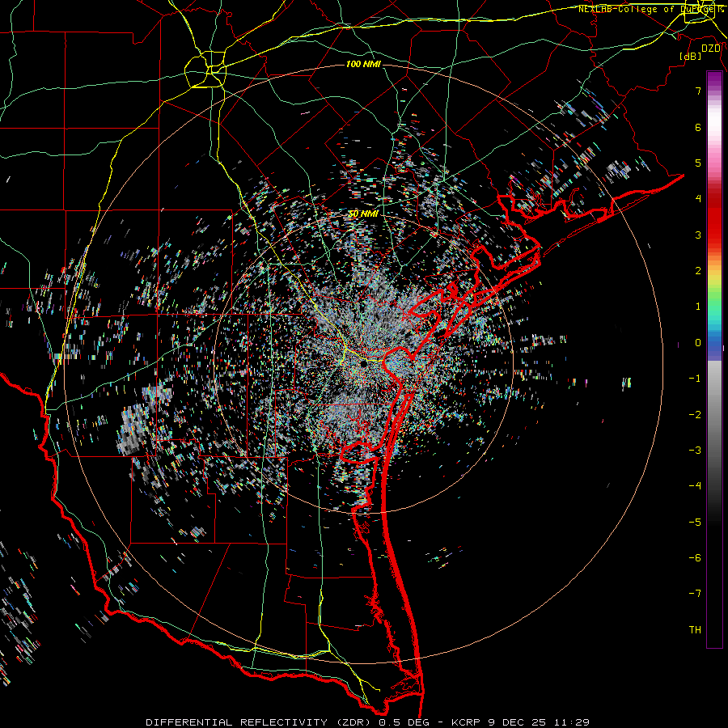The image size is (728, 728).
Task: Select the KCRP radar site dot at center
Action: coord(364,363)
